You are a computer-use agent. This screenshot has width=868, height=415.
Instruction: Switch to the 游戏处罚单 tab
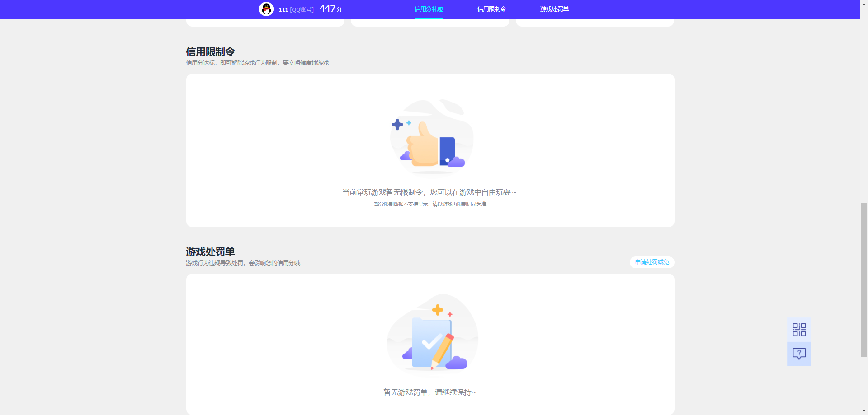pos(554,9)
